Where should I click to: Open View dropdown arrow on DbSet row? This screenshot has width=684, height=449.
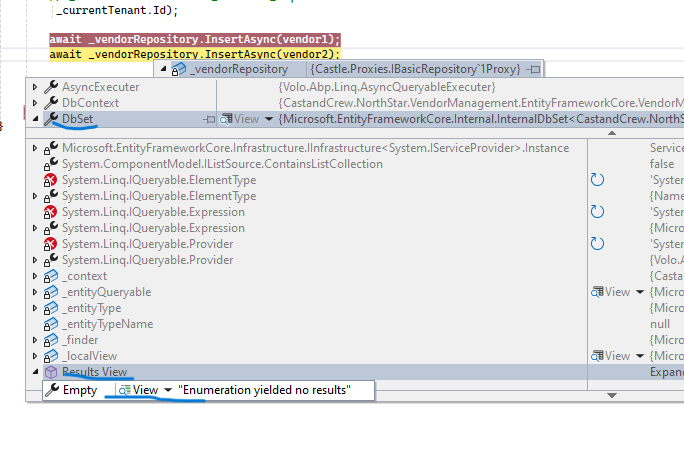pyautogui.click(x=269, y=119)
